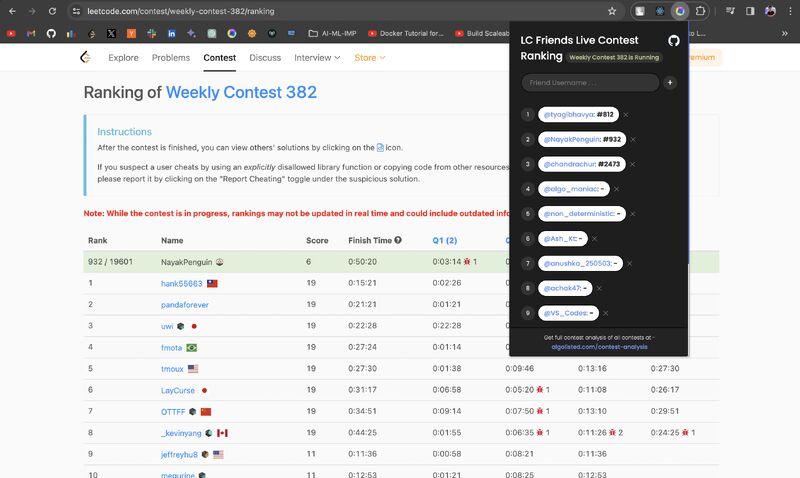This screenshot has width=800, height=478.
Task: Open the Q1 (2) column header link
Action: click(x=445, y=240)
